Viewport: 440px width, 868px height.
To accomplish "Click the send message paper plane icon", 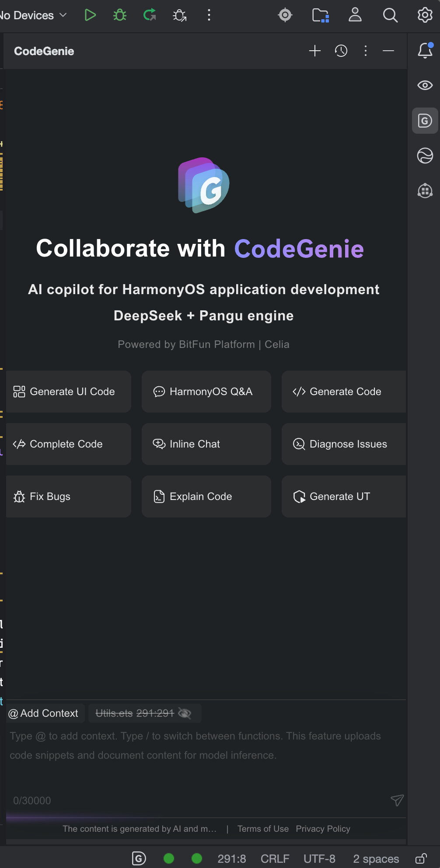I will [397, 800].
